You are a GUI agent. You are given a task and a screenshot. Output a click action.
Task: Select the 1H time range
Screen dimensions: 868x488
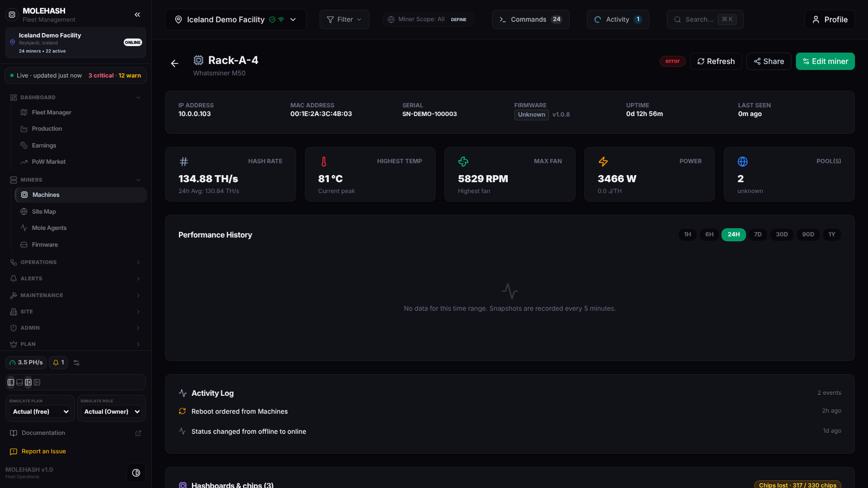pos(687,235)
